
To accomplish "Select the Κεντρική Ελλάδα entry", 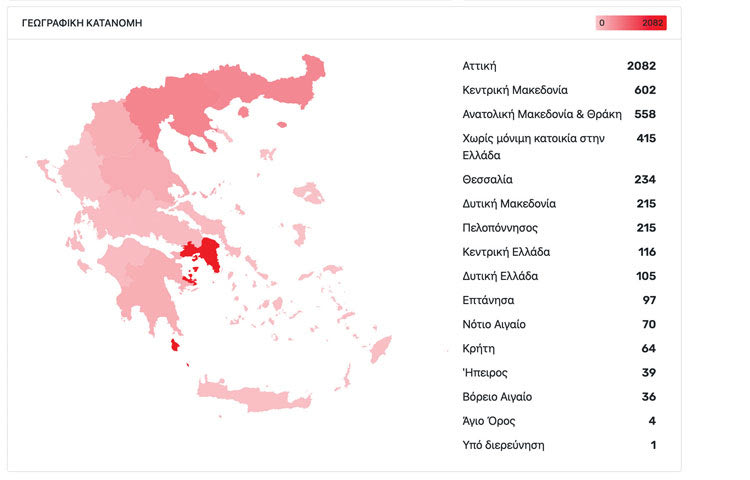I will pos(559,252).
